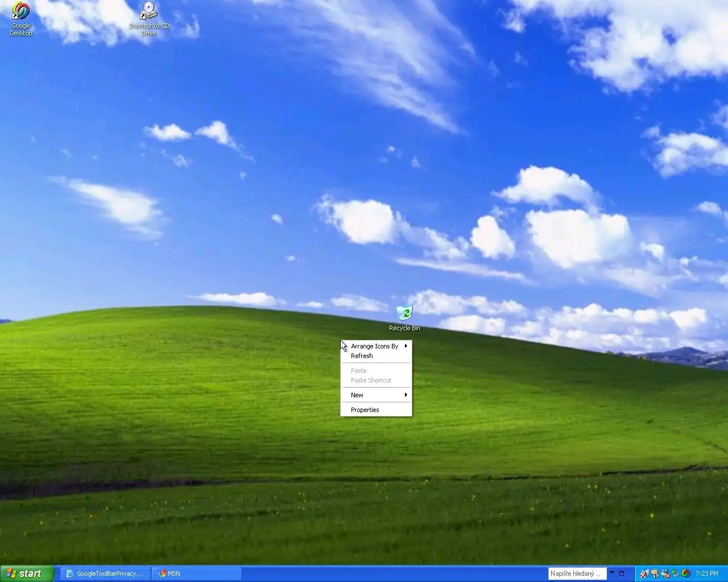Screen dimensions: 728x582
Task: Open the second tray icon with the key
Action: click(655, 573)
